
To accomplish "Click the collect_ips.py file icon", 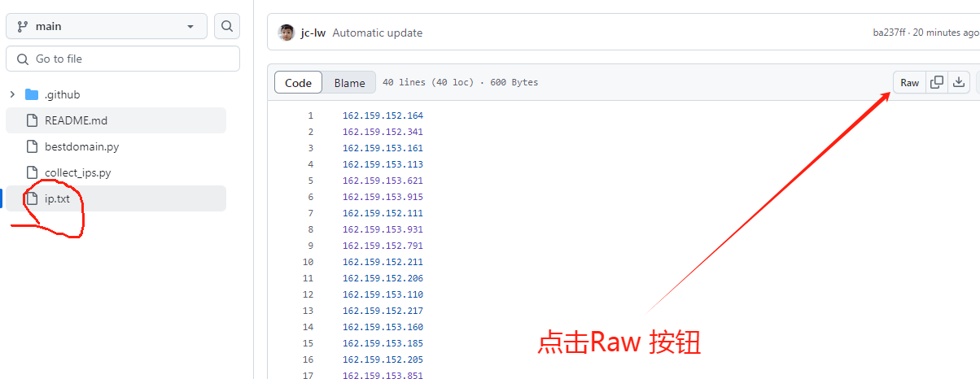I will [x=33, y=172].
